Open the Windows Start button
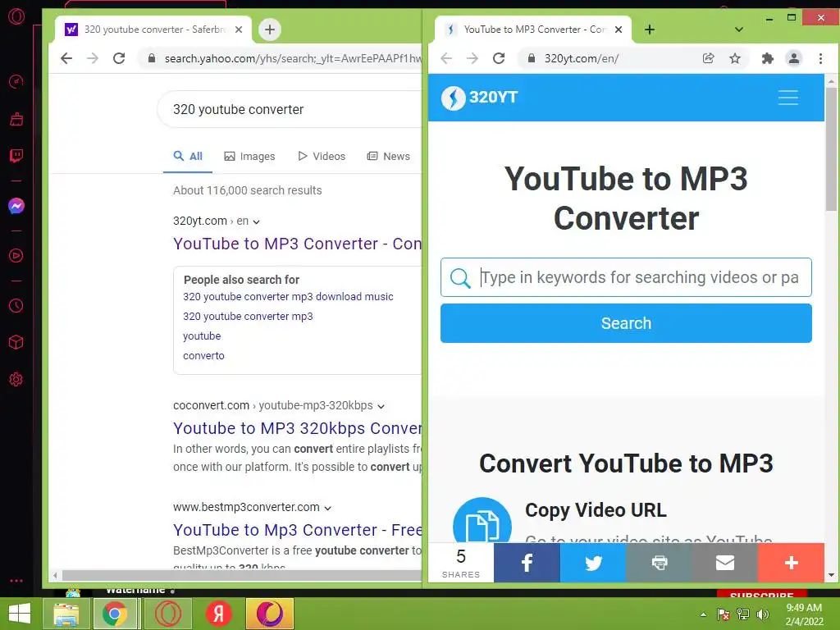The width and height of the screenshot is (840, 630). (x=20, y=614)
